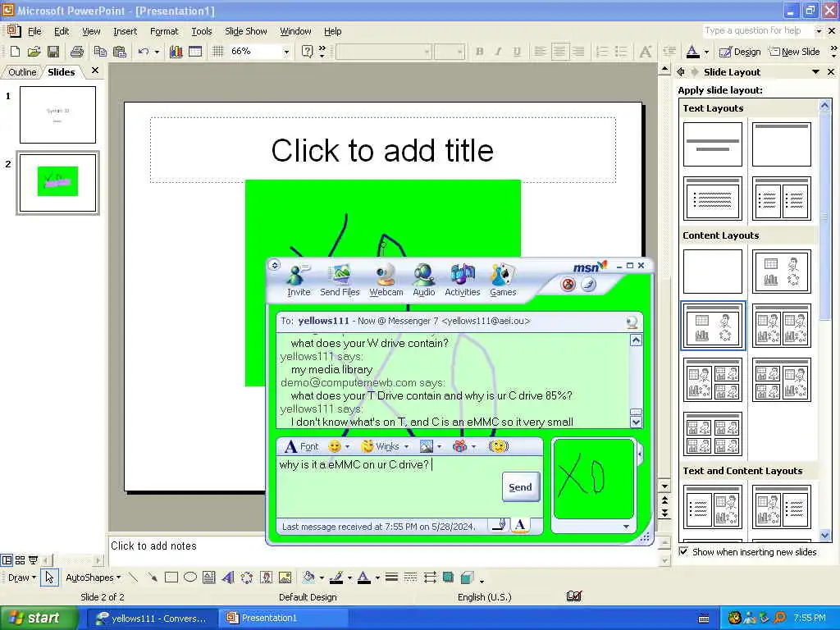The width and height of the screenshot is (840, 630).
Task: Click the Design button on the toolbar
Action: pos(740,52)
